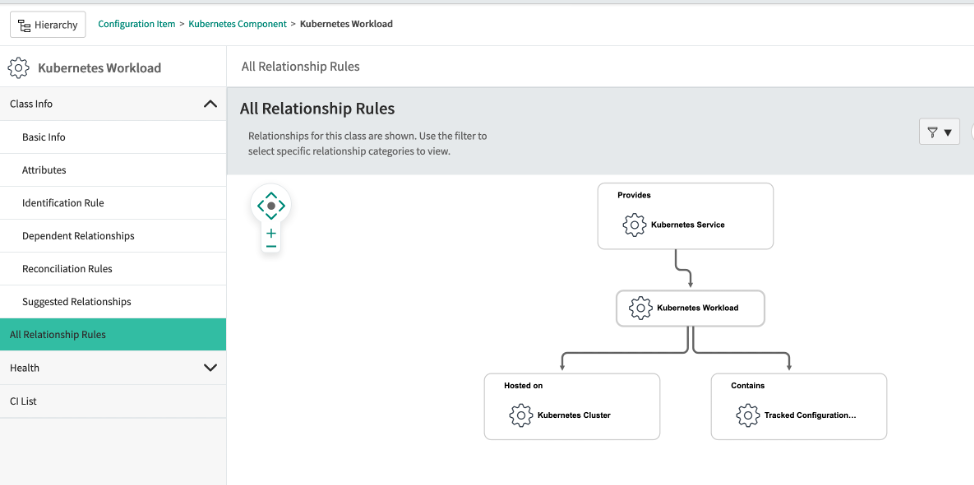Collapse the Class Info section
The image size is (974, 485).
click(x=113, y=104)
